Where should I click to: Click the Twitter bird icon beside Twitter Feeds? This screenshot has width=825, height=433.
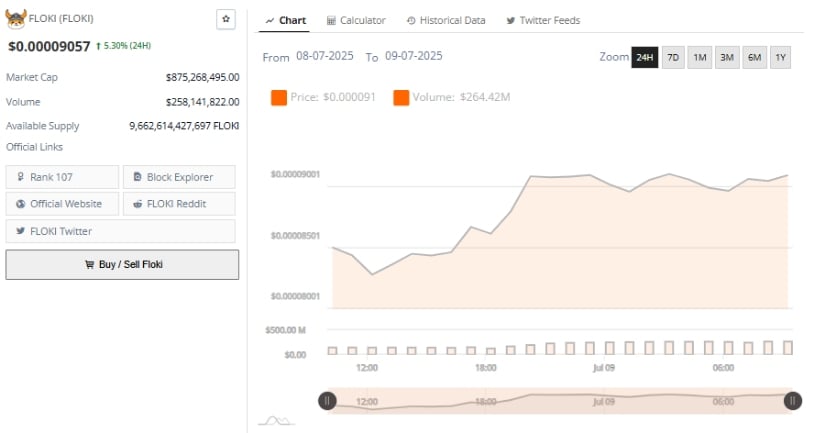tap(510, 21)
